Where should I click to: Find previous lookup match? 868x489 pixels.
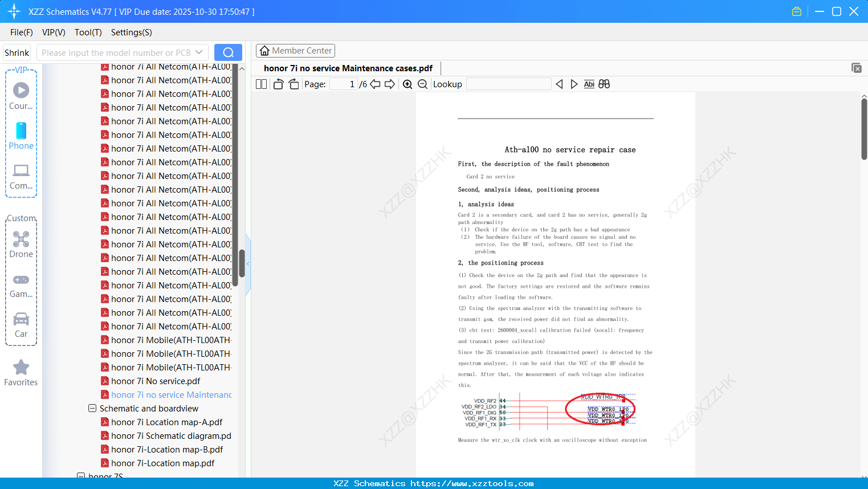[x=559, y=84]
